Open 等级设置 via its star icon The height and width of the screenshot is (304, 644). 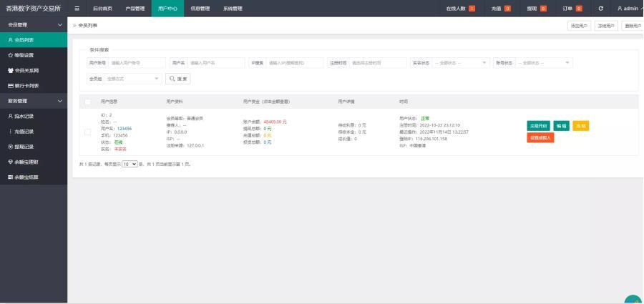11,55
